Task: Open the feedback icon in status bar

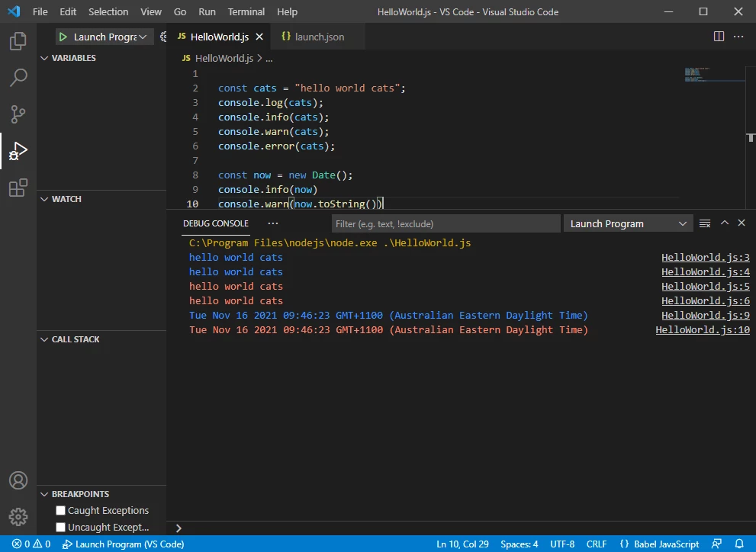Action: [x=716, y=544]
